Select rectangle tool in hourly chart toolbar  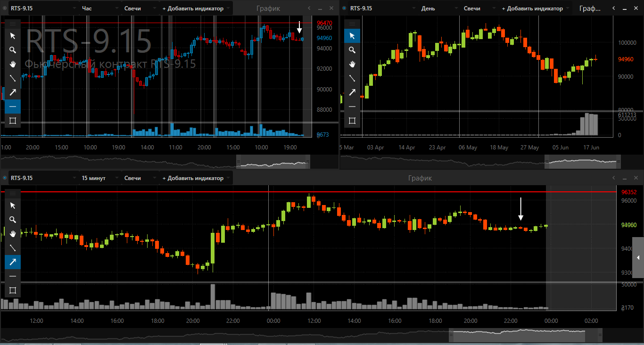pyautogui.click(x=13, y=121)
